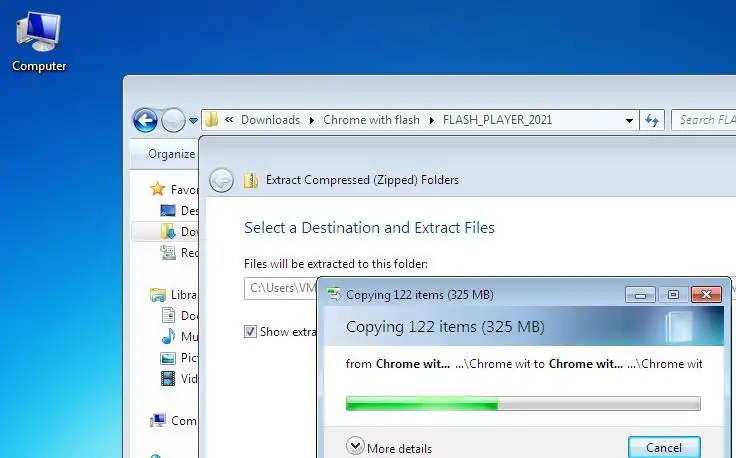736x458 pixels.
Task: Open address bar history dropdown
Action: [629, 121]
